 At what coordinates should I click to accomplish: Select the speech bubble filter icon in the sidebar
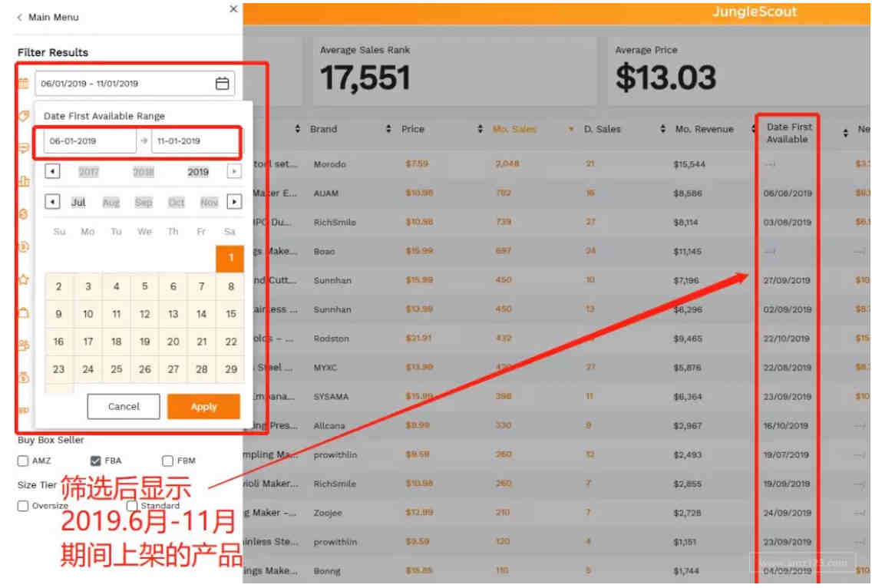23,148
